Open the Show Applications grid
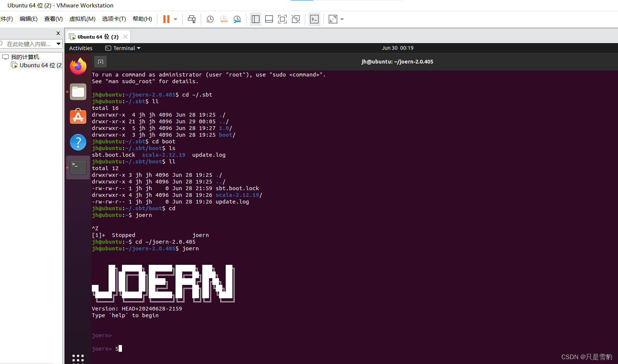 (78, 358)
